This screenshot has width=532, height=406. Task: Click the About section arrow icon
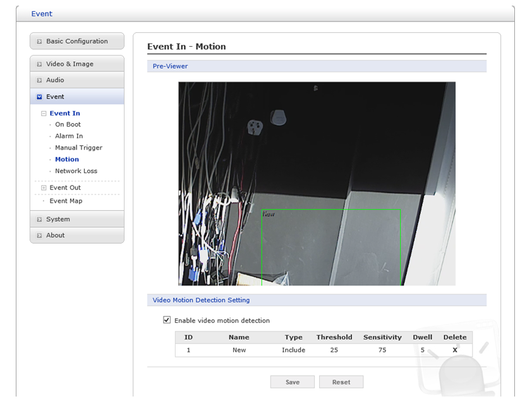[x=39, y=236]
